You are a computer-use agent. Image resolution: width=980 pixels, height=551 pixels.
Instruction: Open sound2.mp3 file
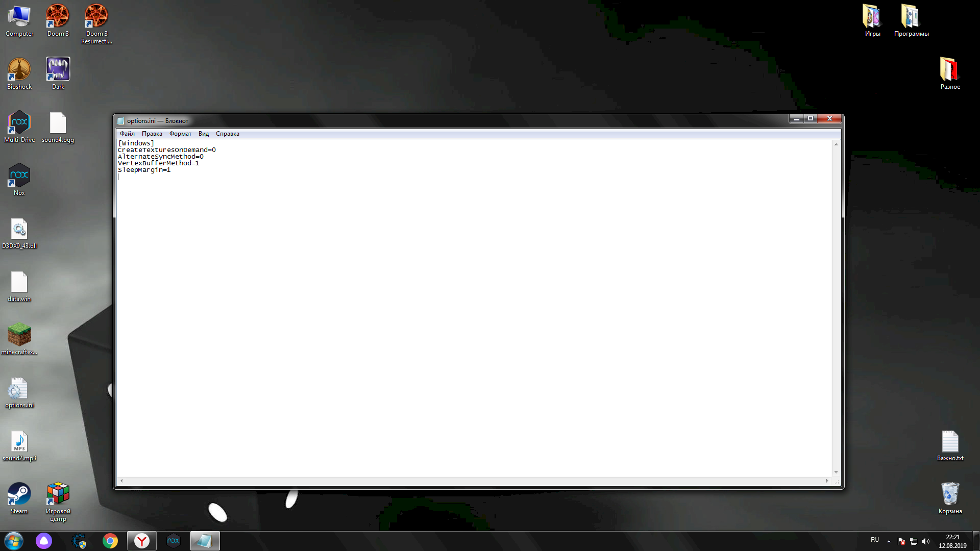pos(18,442)
